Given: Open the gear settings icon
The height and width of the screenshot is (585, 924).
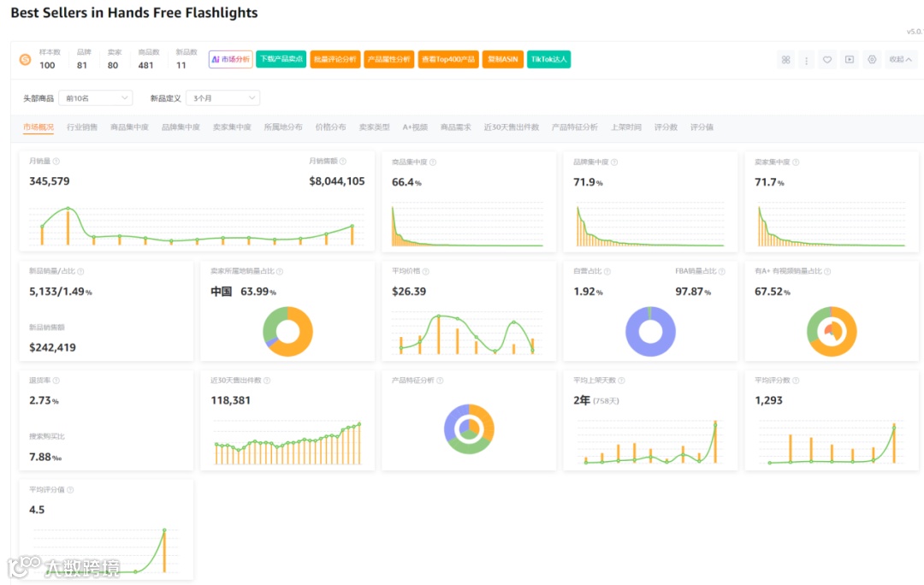Looking at the screenshot, I should pyautogui.click(x=872, y=60).
